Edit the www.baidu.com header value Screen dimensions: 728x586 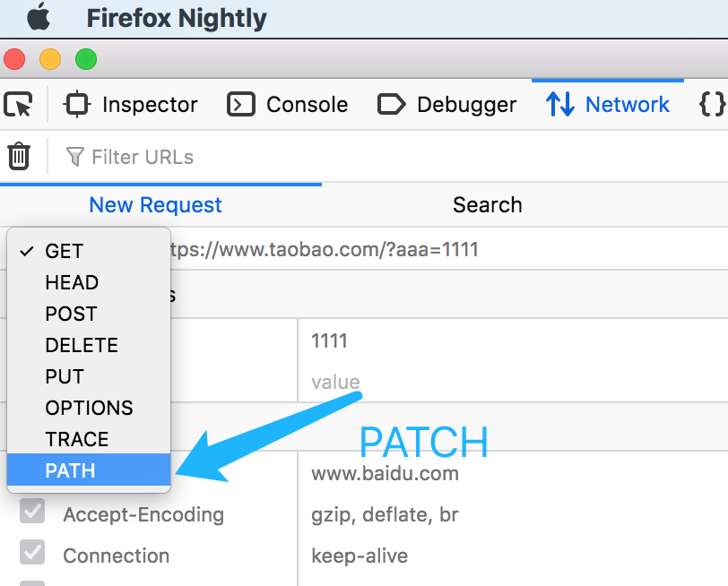(385, 473)
